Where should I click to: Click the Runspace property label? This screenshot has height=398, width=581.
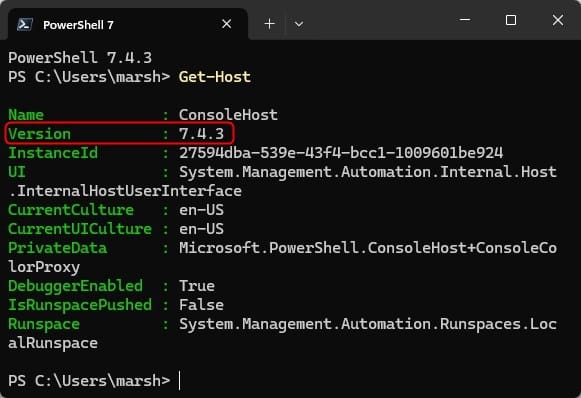[x=44, y=324]
